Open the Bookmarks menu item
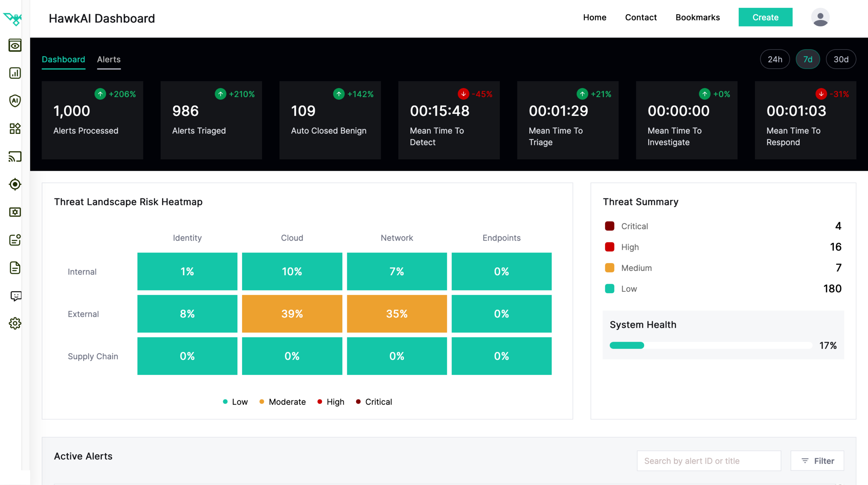The width and height of the screenshot is (868, 485). point(697,17)
